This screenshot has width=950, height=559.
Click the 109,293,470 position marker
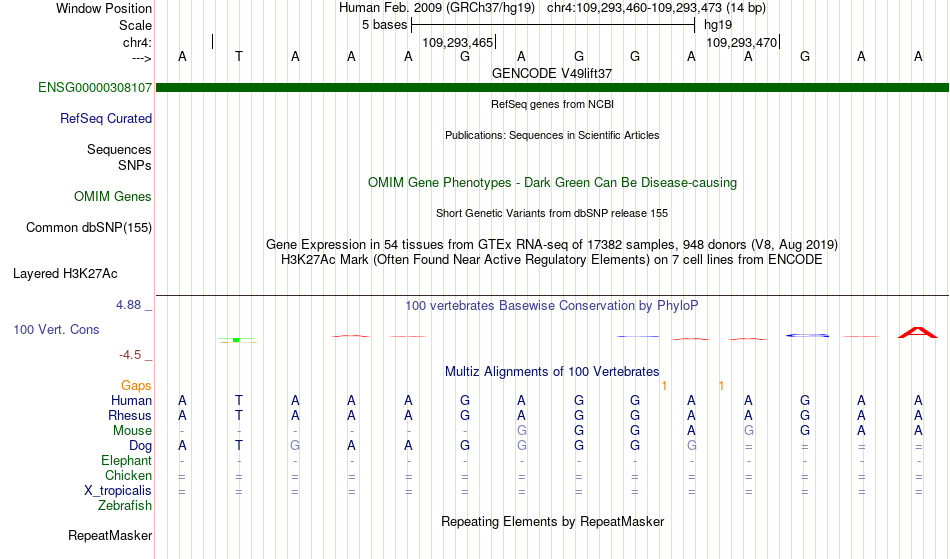(x=742, y=42)
